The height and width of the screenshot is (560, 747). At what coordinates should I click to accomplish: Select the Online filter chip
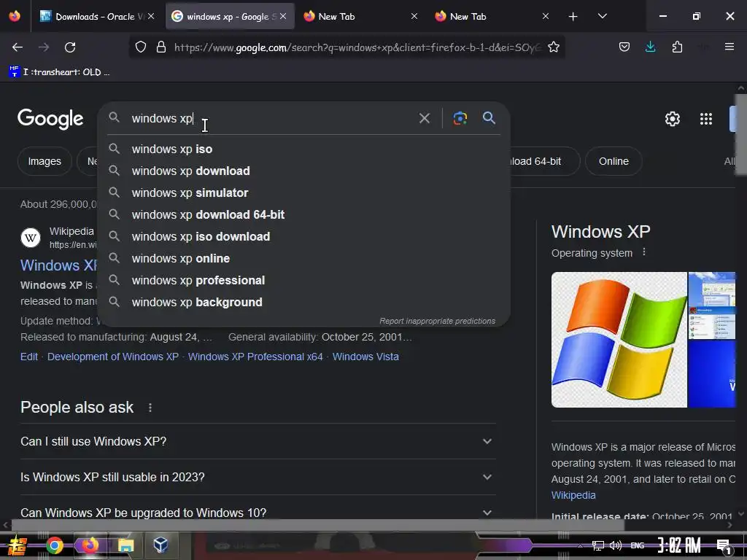614,161
